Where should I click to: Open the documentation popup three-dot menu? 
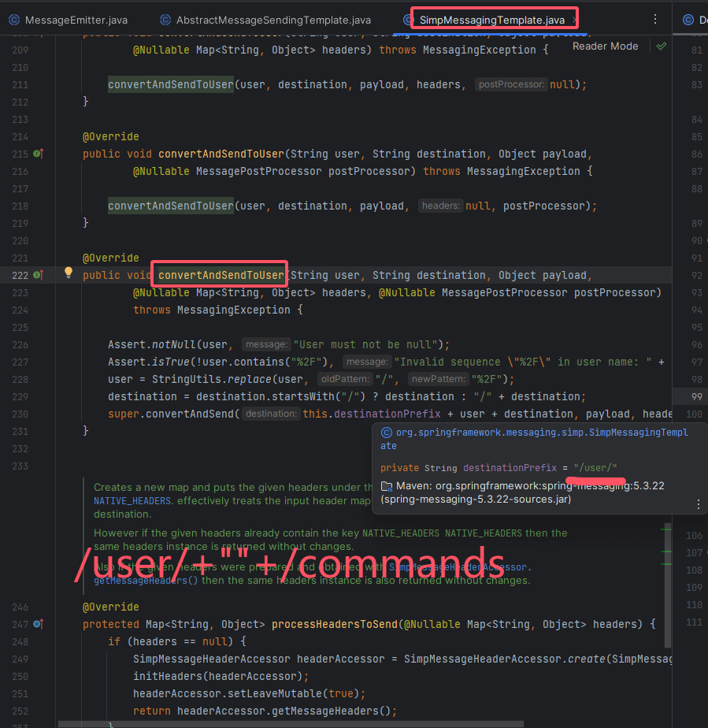coord(698,504)
